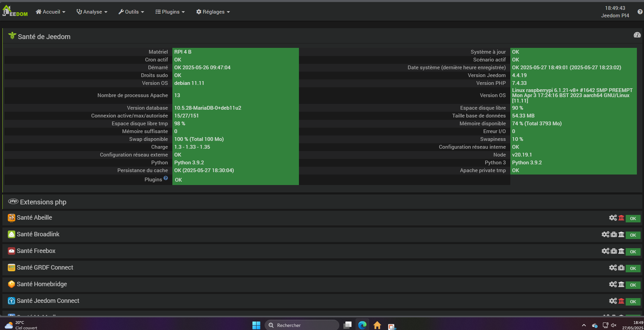Show hidden system tray icons

(584, 325)
